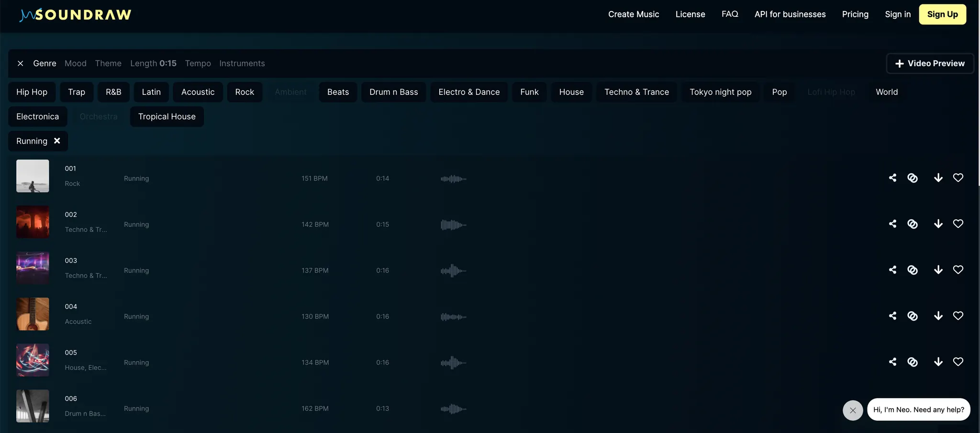Toggle the Tropical House genre filter

167,116
